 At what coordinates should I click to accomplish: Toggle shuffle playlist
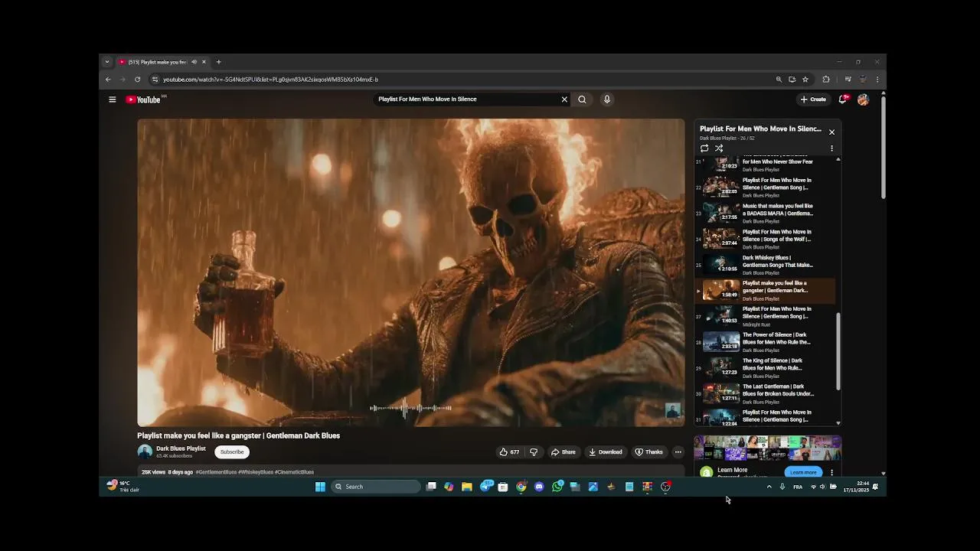point(719,148)
